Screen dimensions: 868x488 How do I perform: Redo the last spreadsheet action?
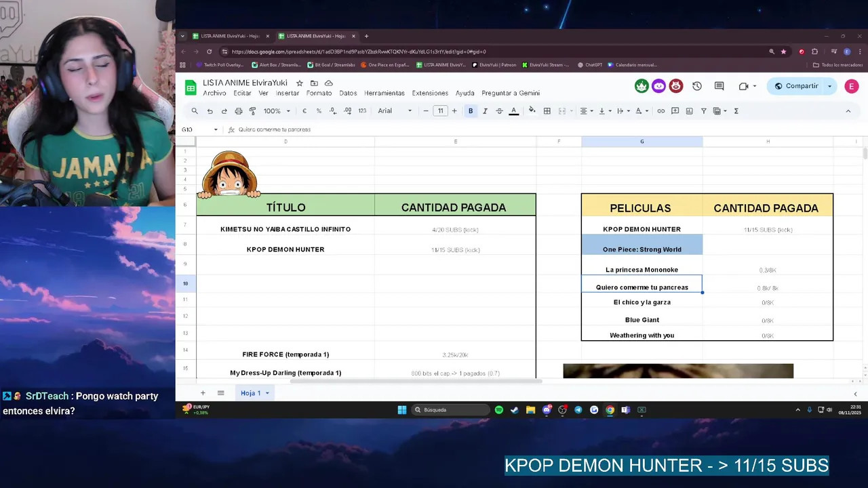point(224,111)
